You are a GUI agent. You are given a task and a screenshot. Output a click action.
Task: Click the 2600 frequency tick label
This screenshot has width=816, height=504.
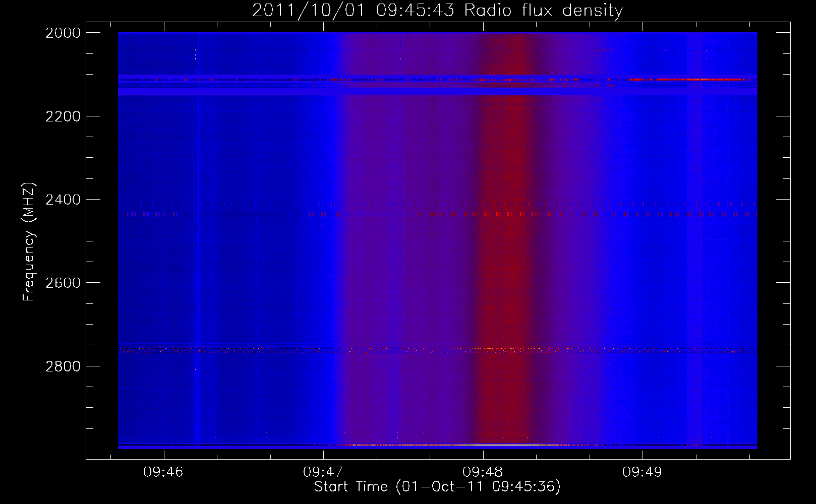tap(63, 283)
